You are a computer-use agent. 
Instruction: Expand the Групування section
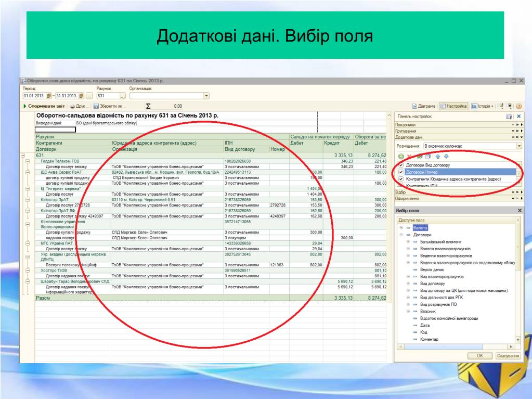[522, 131]
